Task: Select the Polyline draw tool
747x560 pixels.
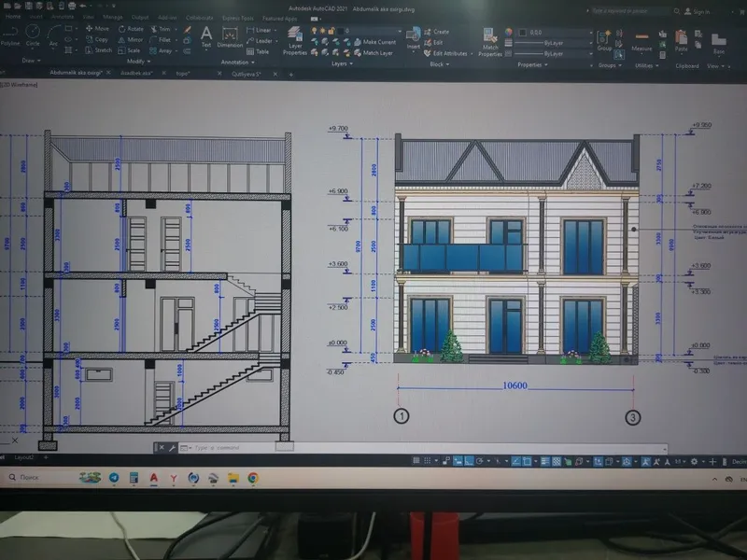Action: (9, 35)
